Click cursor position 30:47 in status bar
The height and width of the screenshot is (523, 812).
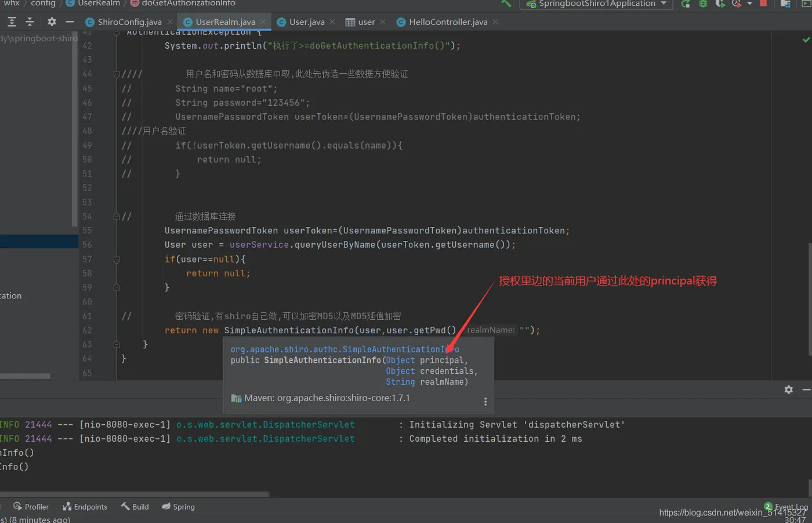click(x=795, y=520)
